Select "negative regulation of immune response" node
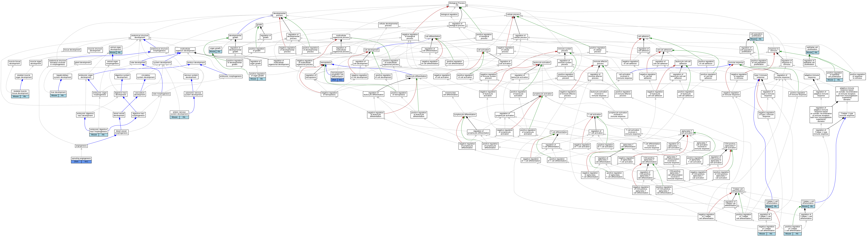 [731, 94]
